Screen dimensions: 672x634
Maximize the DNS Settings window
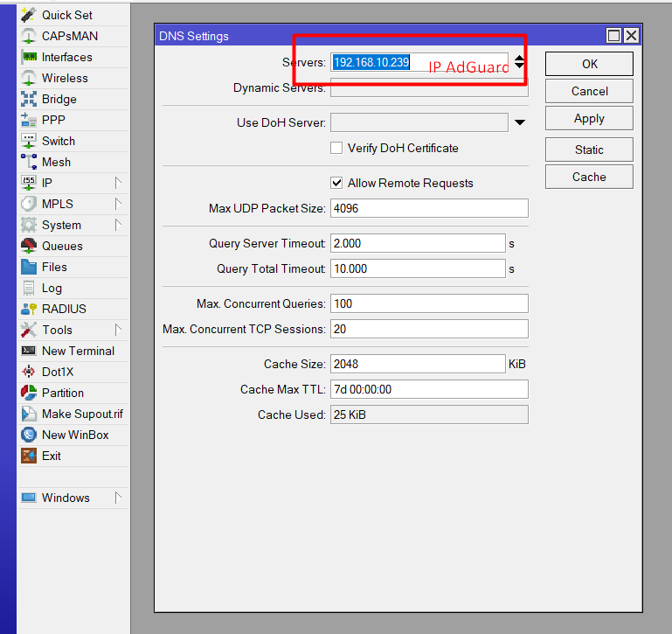pyautogui.click(x=613, y=36)
